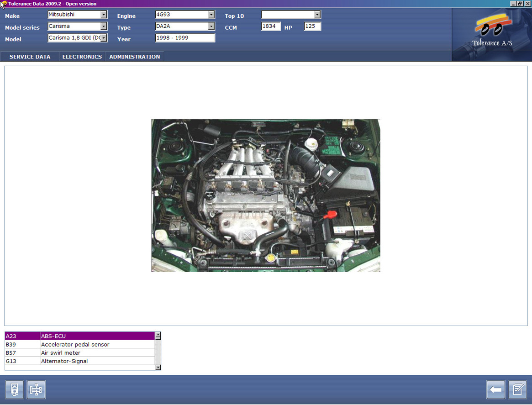Viewport: 532px width, 405px height.
Task: Open the Top 10 dropdown
Action: (x=317, y=15)
